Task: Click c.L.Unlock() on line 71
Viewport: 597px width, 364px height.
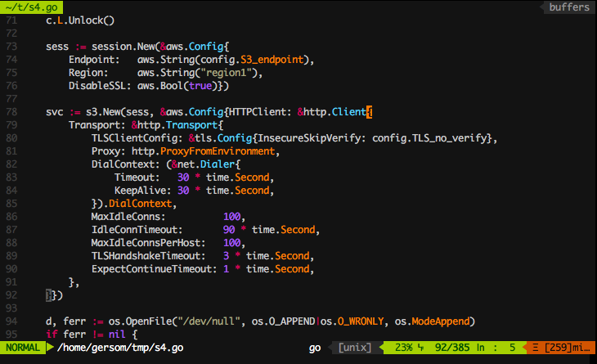Action: click(x=80, y=20)
